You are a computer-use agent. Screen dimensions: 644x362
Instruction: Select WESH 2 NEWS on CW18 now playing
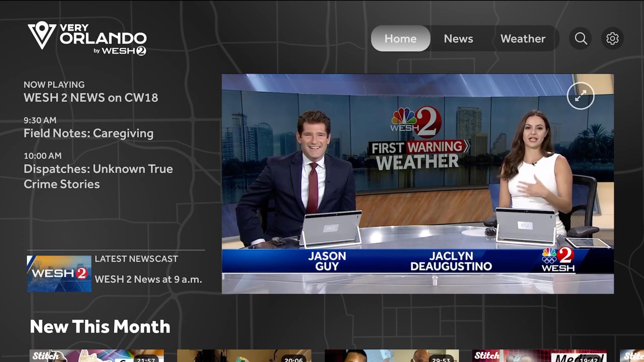pyautogui.click(x=91, y=98)
